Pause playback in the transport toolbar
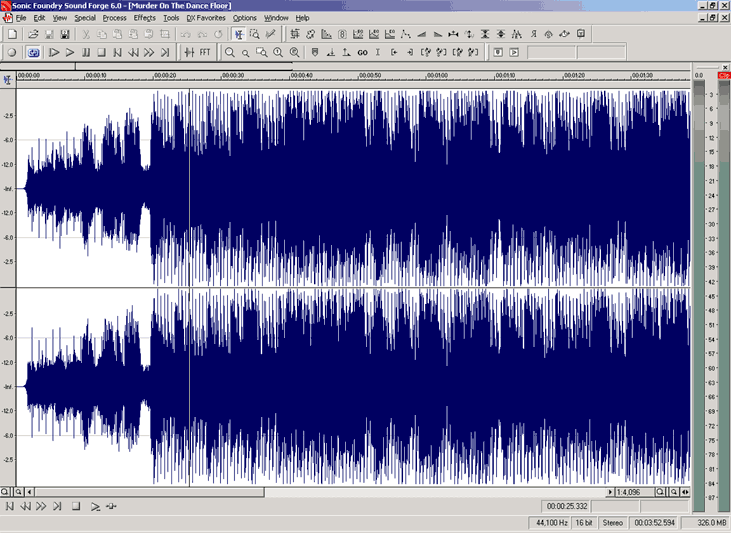Image resolution: width=731 pixels, height=533 pixels. pos(86,53)
